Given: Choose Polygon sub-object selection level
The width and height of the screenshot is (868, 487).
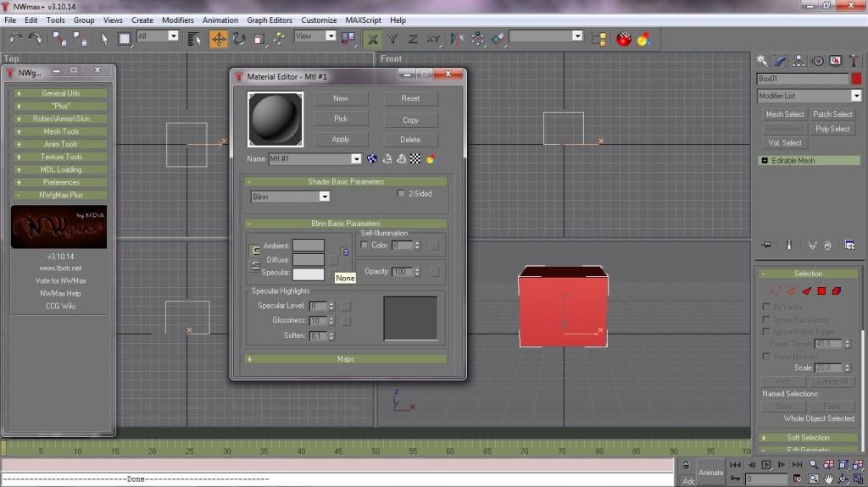Looking at the screenshot, I should tap(821, 291).
